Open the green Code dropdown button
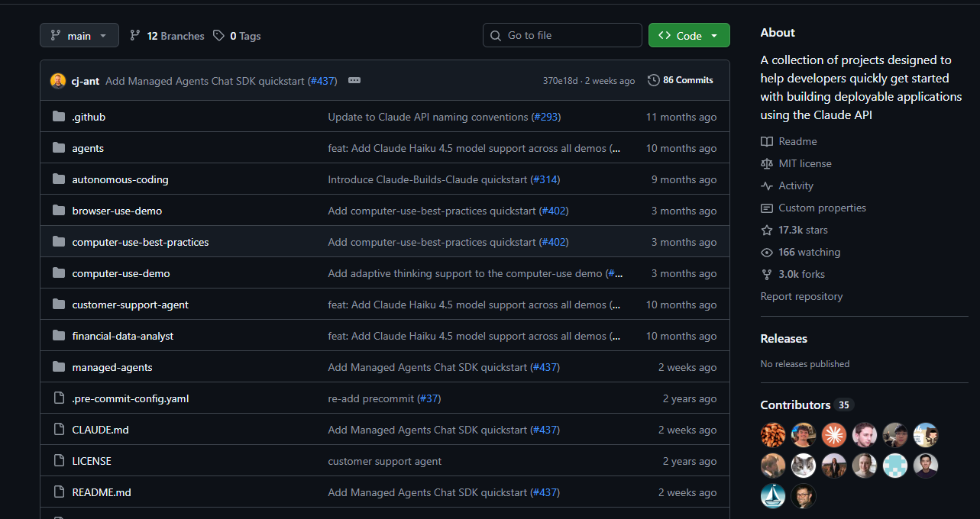This screenshot has width=980, height=519. point(689,35)
